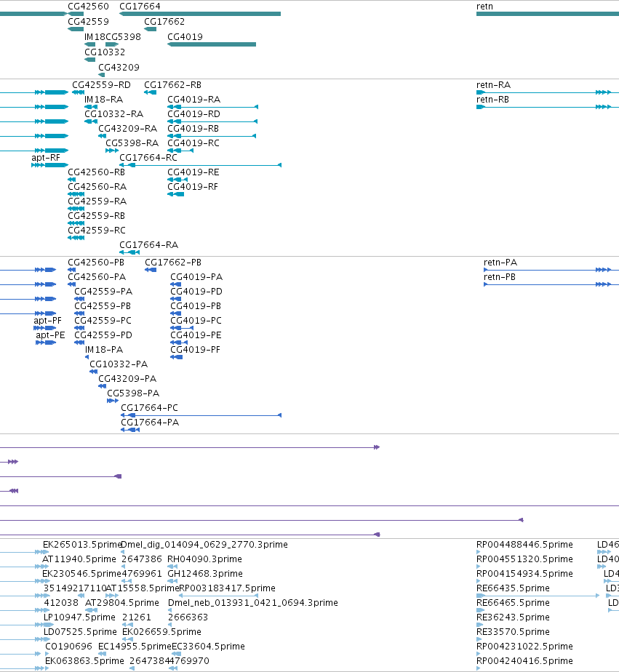The height and width of the screenshot is (672, 619).
Task: Click protein CG42559-PA
Action: coord(103,292)
